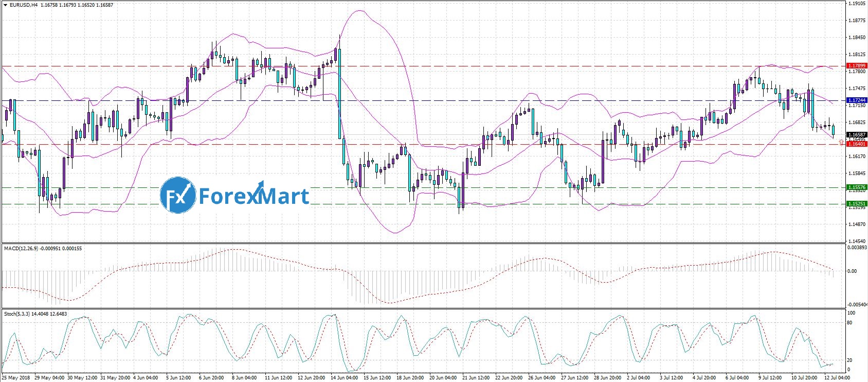The width and height of the screenshot is (868, 382).
Task: Click the "30 May 12:00" time label
Action: (x=82, y=378)
